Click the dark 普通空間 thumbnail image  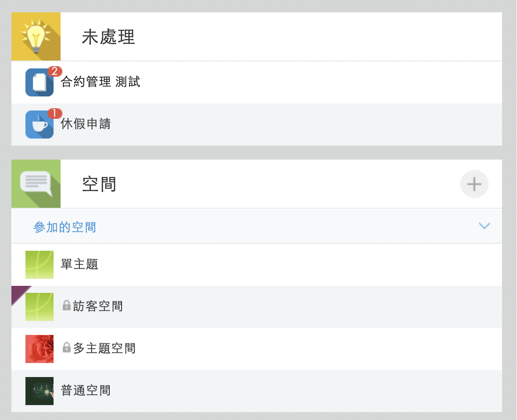tap(39, 391)
